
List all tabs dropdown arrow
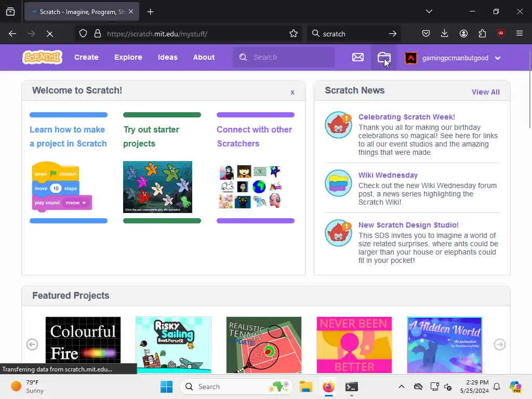pyautogui.click(x=429, y=11)
